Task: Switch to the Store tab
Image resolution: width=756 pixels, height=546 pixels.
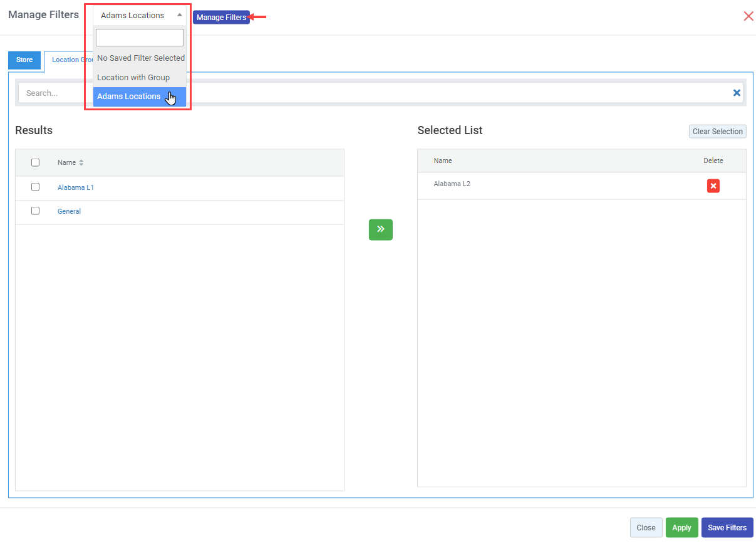Action: point(24,60)
